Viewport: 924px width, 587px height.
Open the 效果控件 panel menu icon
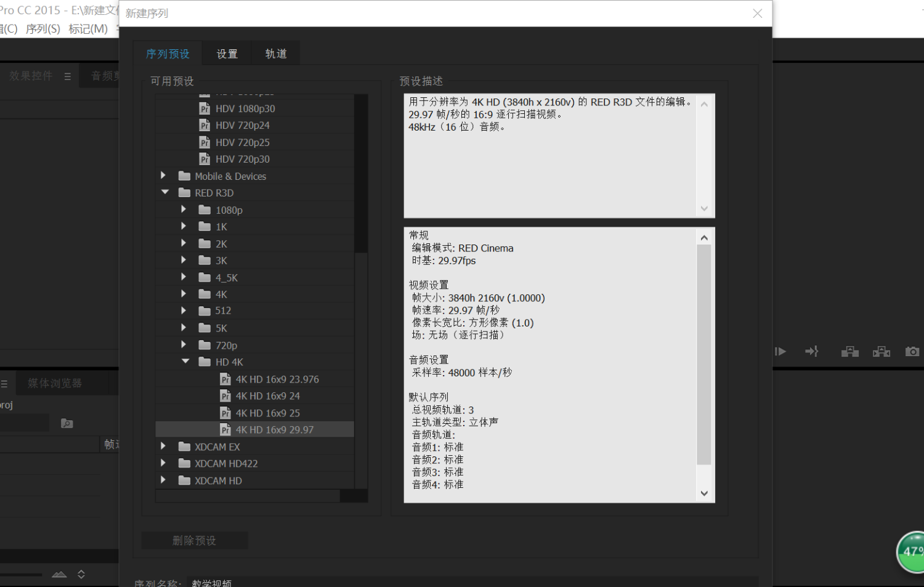point(68,76)
